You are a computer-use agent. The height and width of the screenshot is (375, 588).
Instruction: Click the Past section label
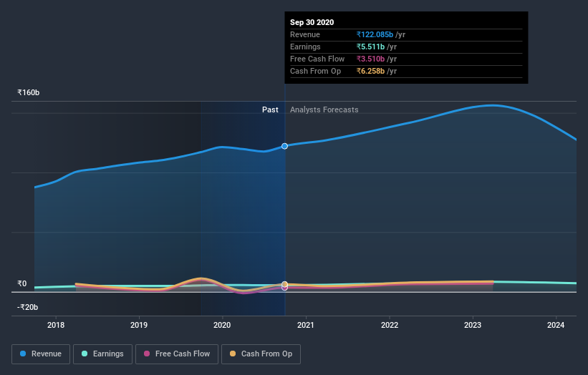pyautogui.click(x=270, y=109)
